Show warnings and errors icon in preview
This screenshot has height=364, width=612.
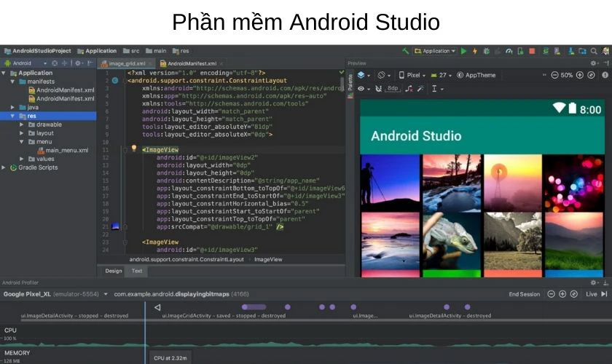[605, 75]
